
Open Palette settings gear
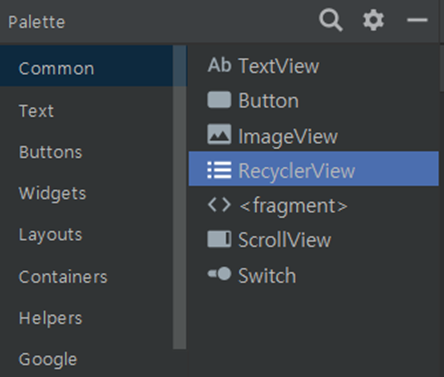pyautogui.click(x=373, y=20)
